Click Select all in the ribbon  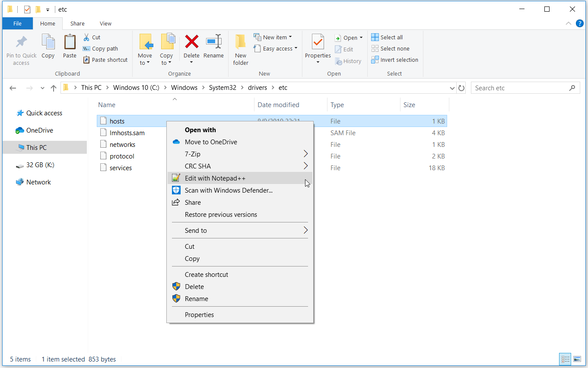pyautogui.click(x=387, y=37)
